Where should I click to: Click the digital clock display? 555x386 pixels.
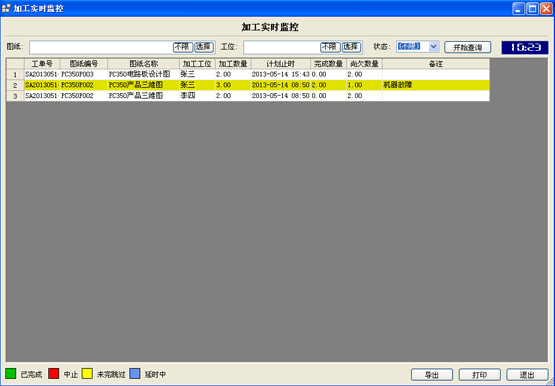click(525, 47)
